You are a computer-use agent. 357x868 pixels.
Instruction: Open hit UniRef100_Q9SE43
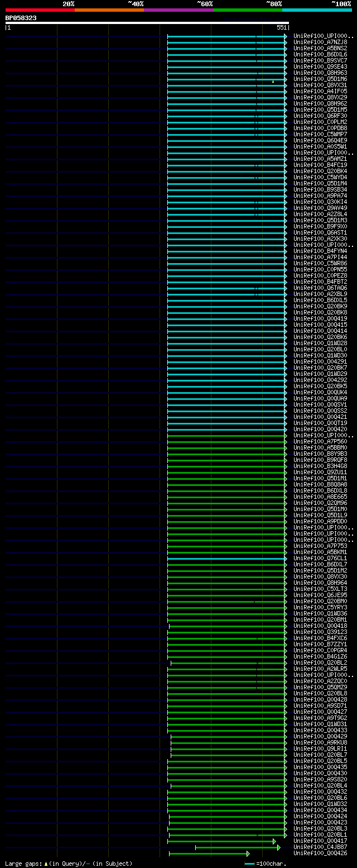tap(320, 66)
